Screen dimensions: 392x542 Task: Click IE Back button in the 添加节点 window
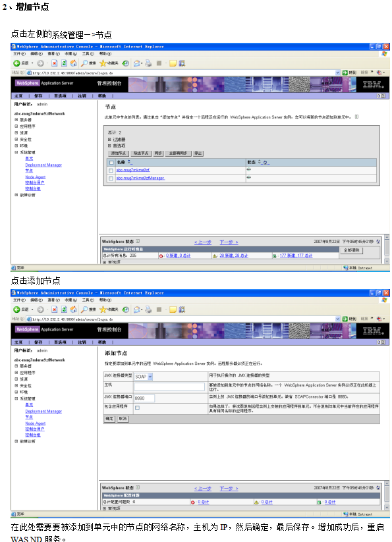[x=20, y=310]
